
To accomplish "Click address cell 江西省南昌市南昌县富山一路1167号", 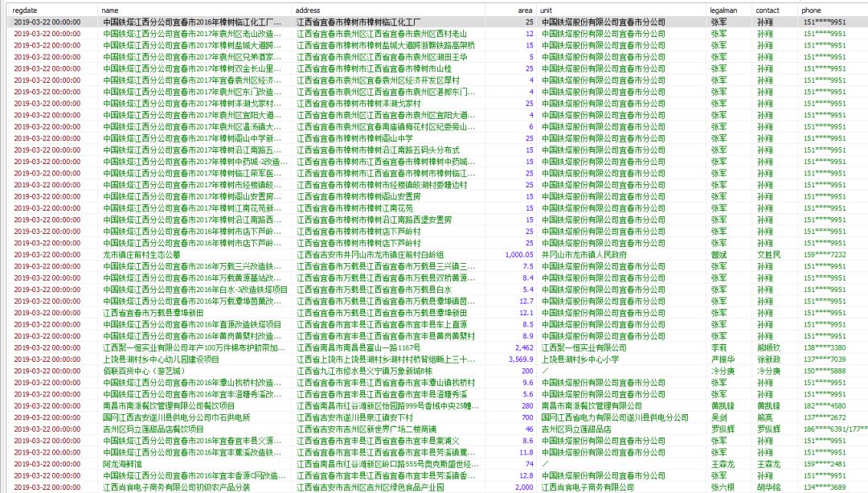I will 358,348.
